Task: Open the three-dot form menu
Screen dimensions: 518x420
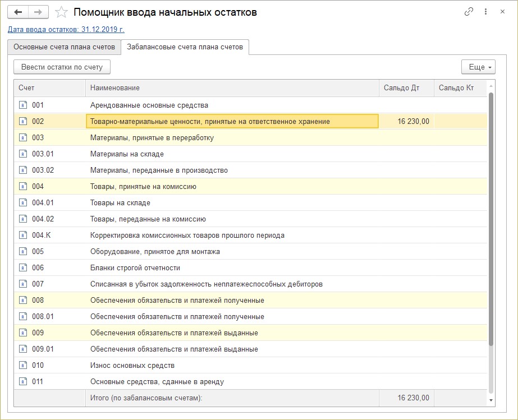Action: (485, 12)
